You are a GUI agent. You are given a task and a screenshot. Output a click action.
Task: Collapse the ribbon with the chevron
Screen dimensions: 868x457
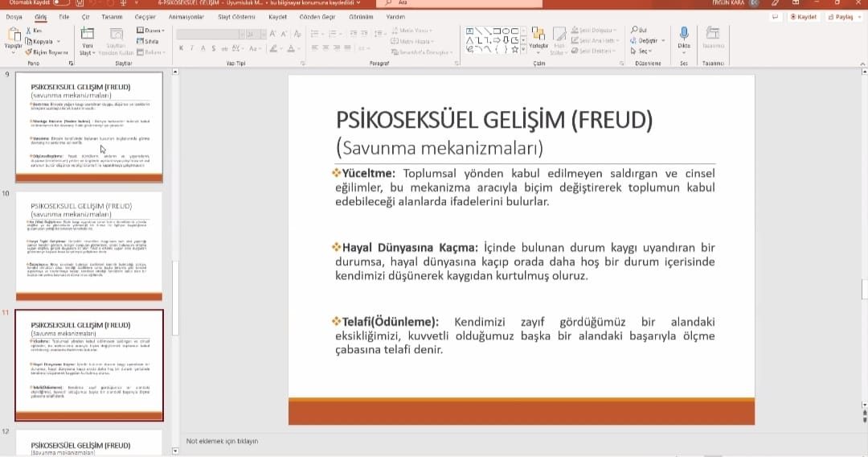coord(862,64)
